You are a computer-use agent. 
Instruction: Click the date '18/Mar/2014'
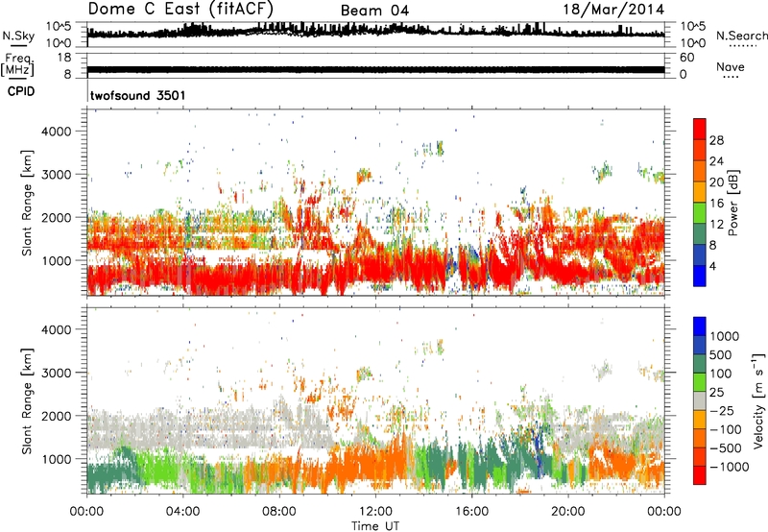[x=613, y=9]
